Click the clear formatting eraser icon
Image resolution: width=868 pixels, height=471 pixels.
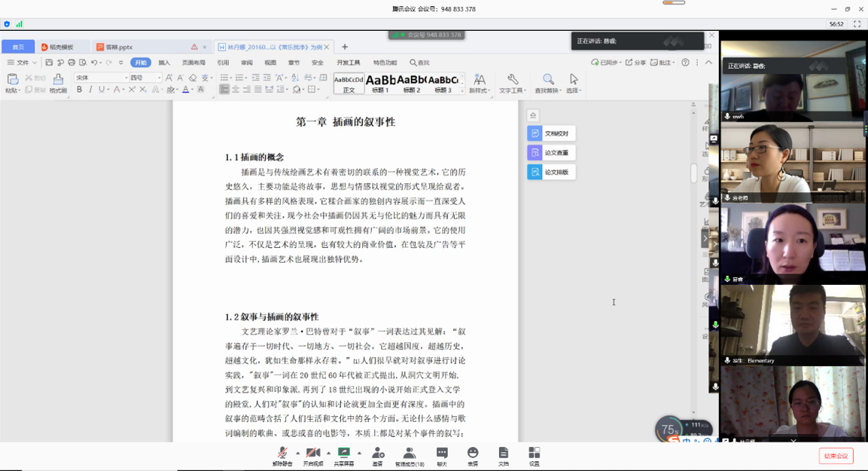pyautogui.click(x=193, y=78)
